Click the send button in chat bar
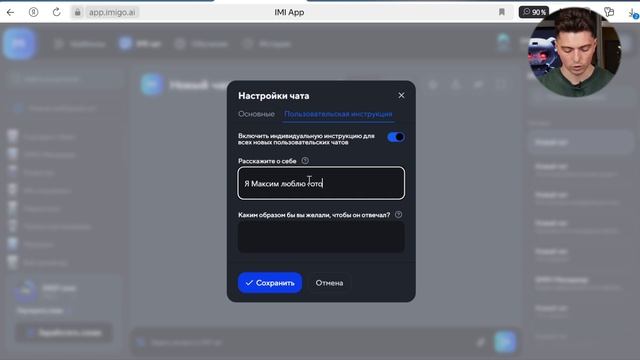The width and height of the screenshot is (640, 360). [505, 342]
